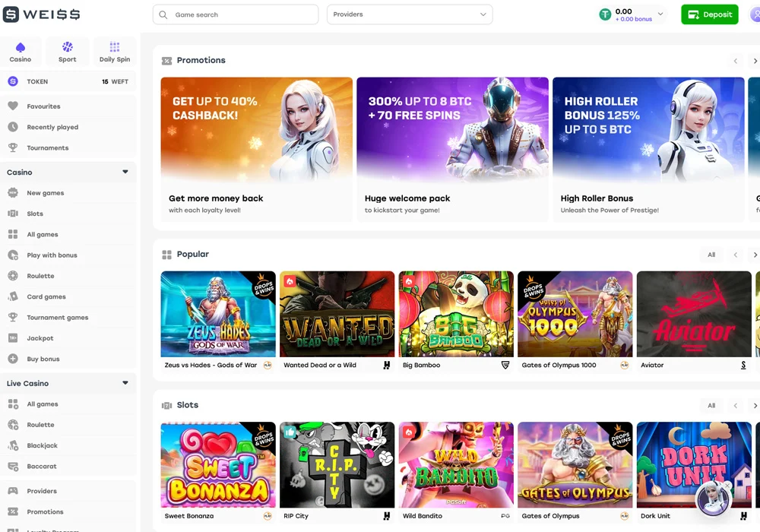Image resolution: width=760 pixels, height=532 pixels.
Task: Open Blackjack in Live Casino menu
Action: (42, 445)
